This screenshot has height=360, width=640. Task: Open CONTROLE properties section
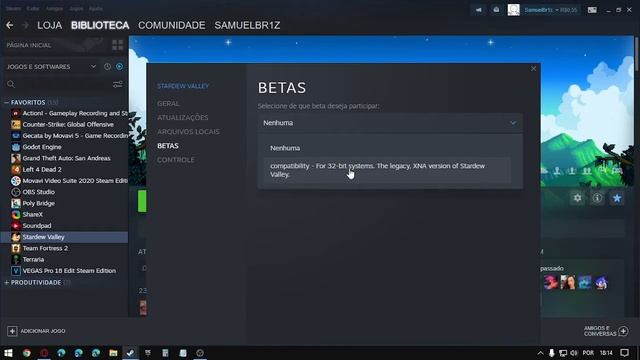[176, 160]
